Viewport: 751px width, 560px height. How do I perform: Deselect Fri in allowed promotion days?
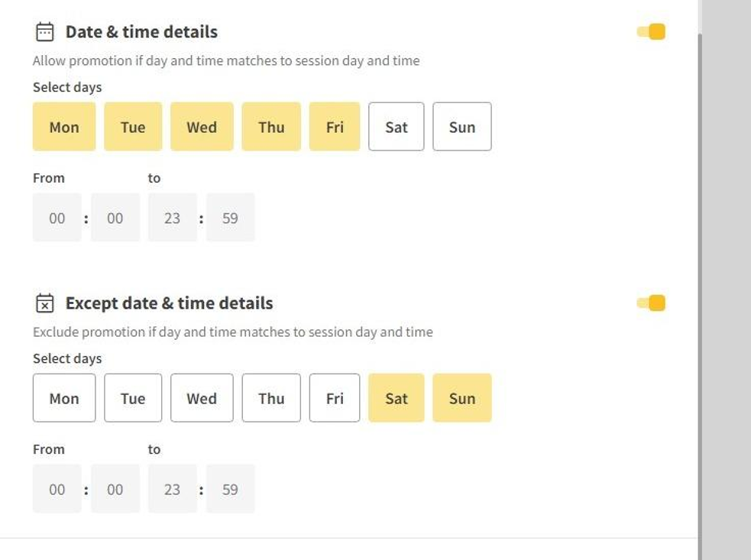[x=335, y=127]
